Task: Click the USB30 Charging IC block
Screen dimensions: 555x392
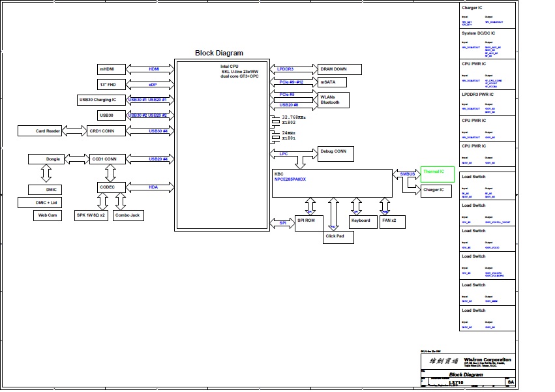Action: (x=101, y=100)
